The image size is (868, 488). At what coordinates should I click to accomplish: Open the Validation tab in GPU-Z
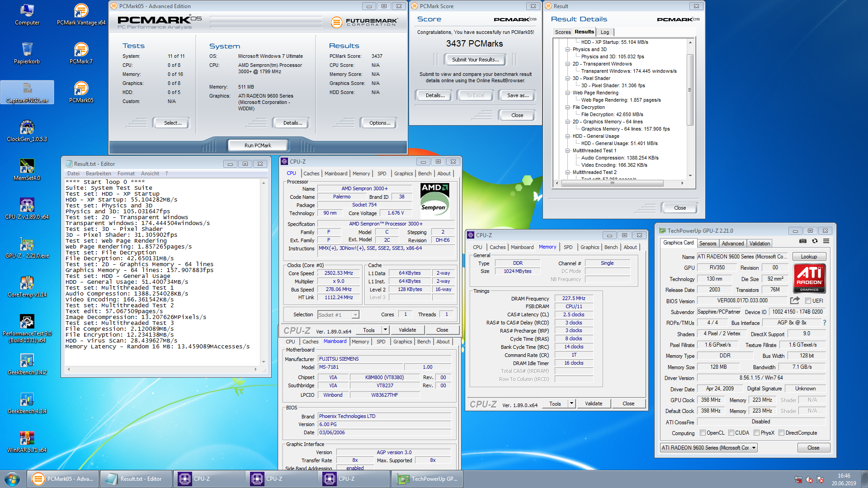pyautogui.click(x=759, y=243)
